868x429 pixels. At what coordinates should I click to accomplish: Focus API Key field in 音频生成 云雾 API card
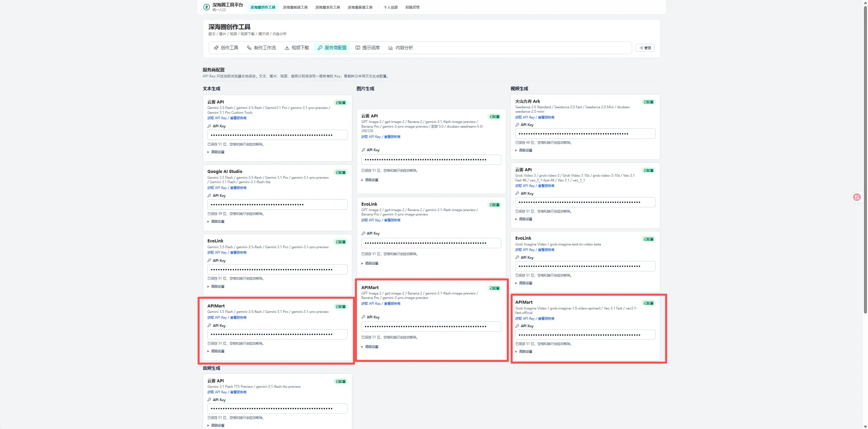pos(277,409)
